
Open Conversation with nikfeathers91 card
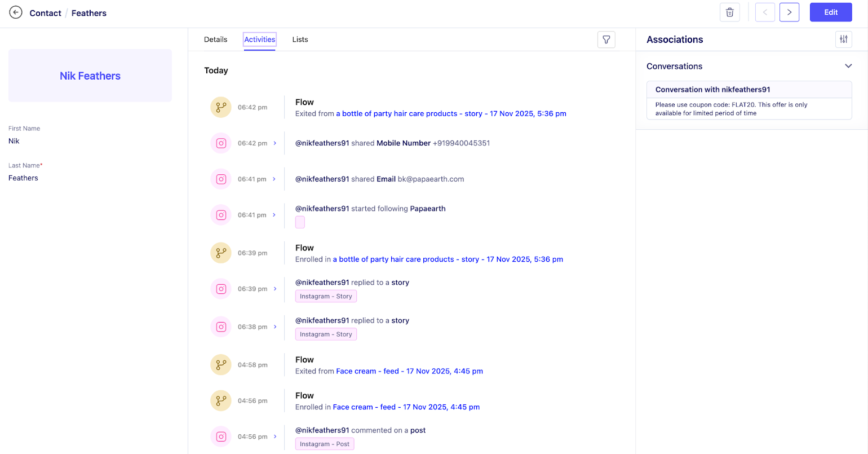[749, 100]
